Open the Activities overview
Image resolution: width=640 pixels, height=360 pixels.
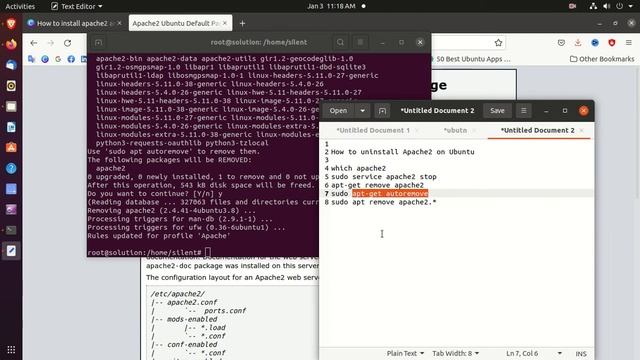point(20,6)
